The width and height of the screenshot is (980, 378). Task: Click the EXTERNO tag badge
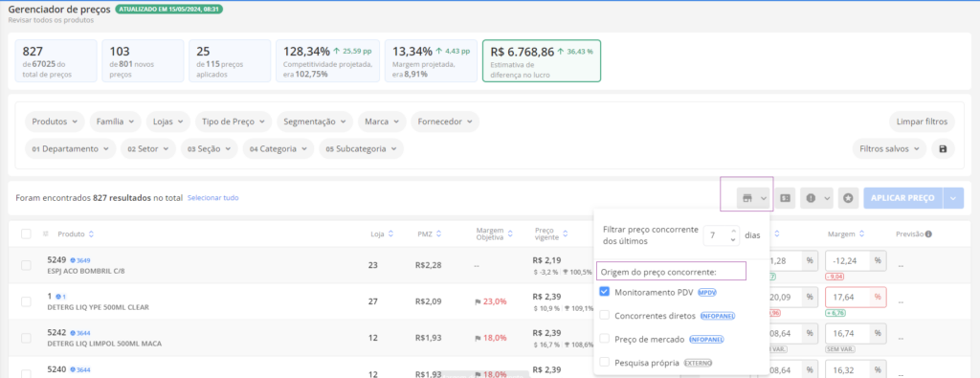click(x=698, y=363)
